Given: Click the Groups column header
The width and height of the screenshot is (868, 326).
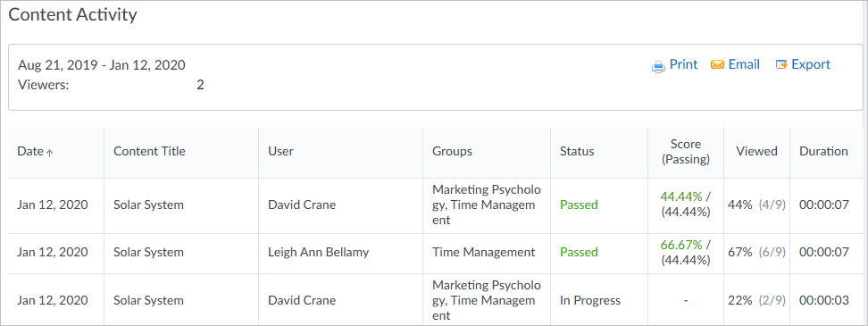Looking at the screenshot, I should 487,152.
